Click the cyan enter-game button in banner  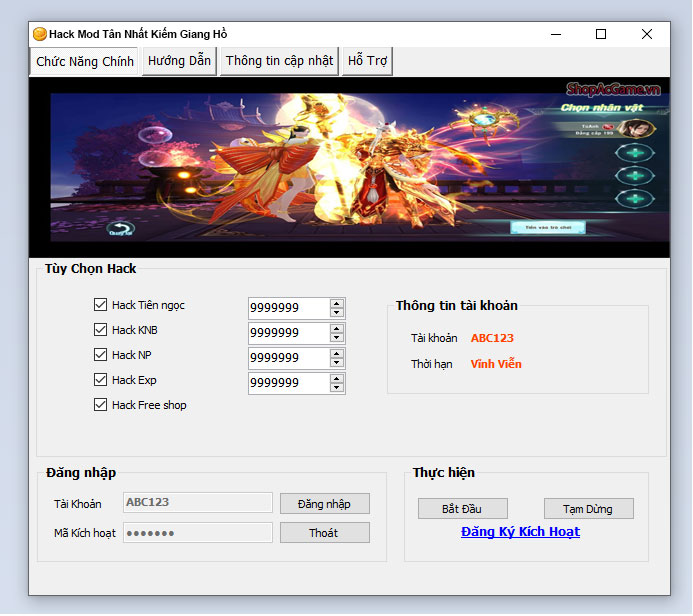point(548,228)
